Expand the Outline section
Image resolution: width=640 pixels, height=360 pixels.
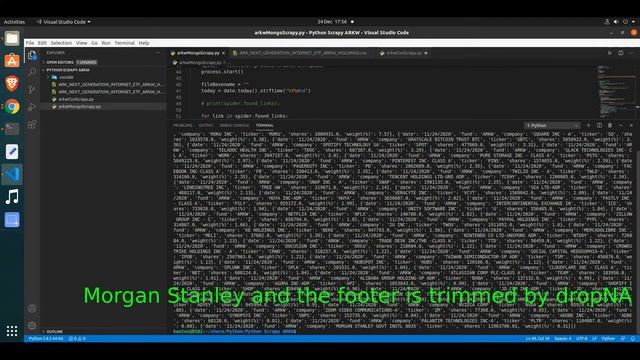pyautogui.click(x=54, y=331)
